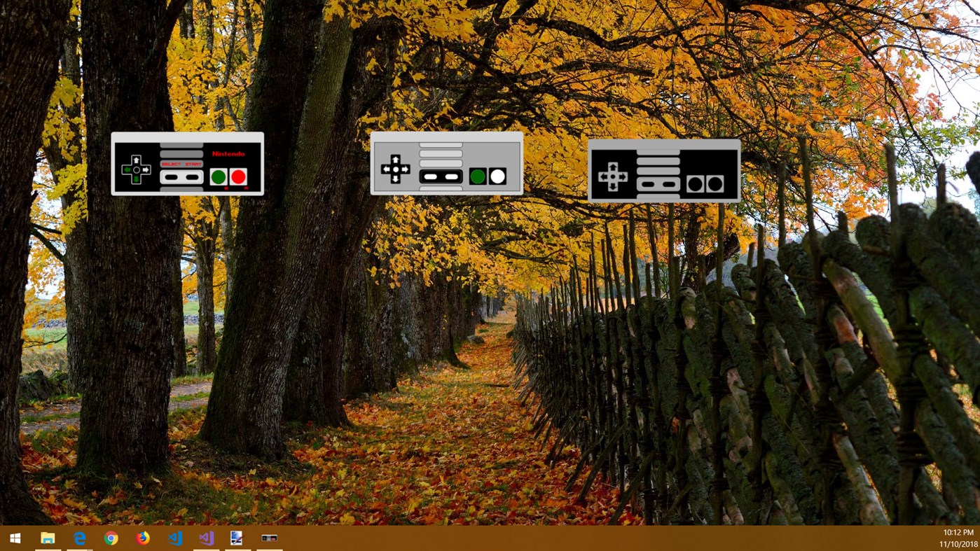Open Microsoft Edge from the taskbar
Image resolution: width=980 pixels, height=551 pixels.
click(78, 538)
